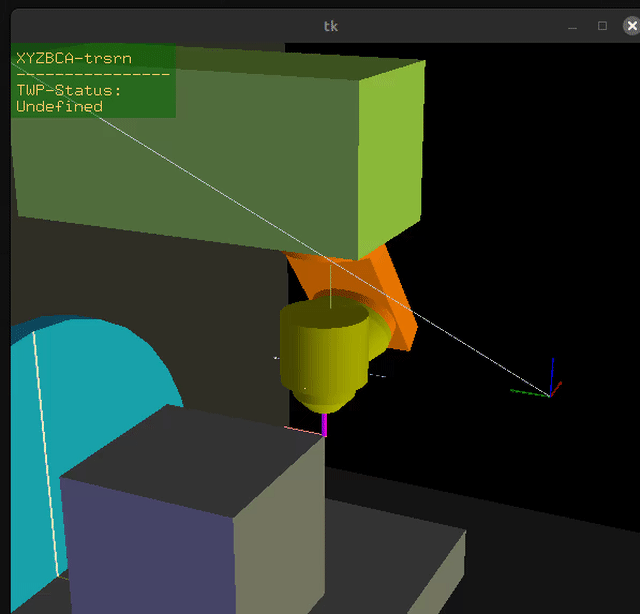640x614 pixels.
Task: Click the tk title bar text
Action: [x=331, y=26]
